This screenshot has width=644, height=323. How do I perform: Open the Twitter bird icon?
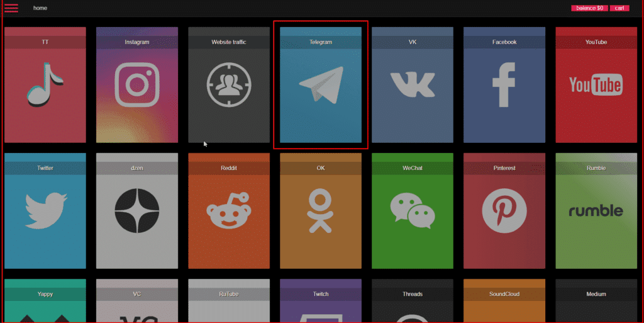(45, 210)
